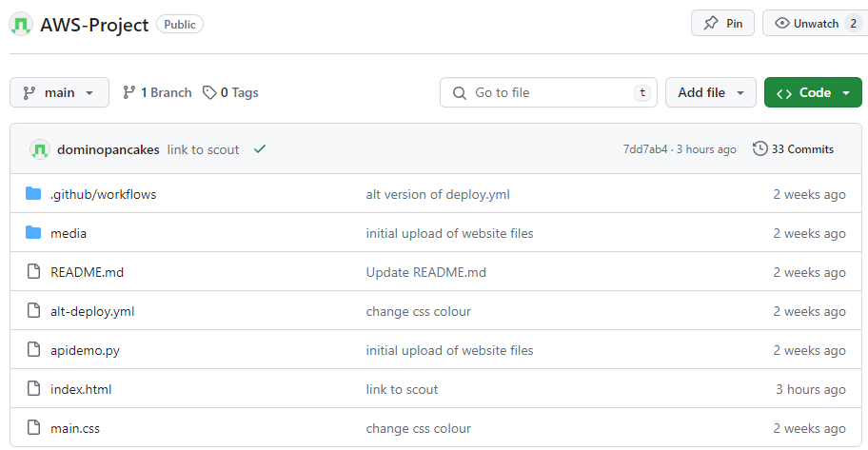Click file icon beside apidemo.py

point(33,349)
